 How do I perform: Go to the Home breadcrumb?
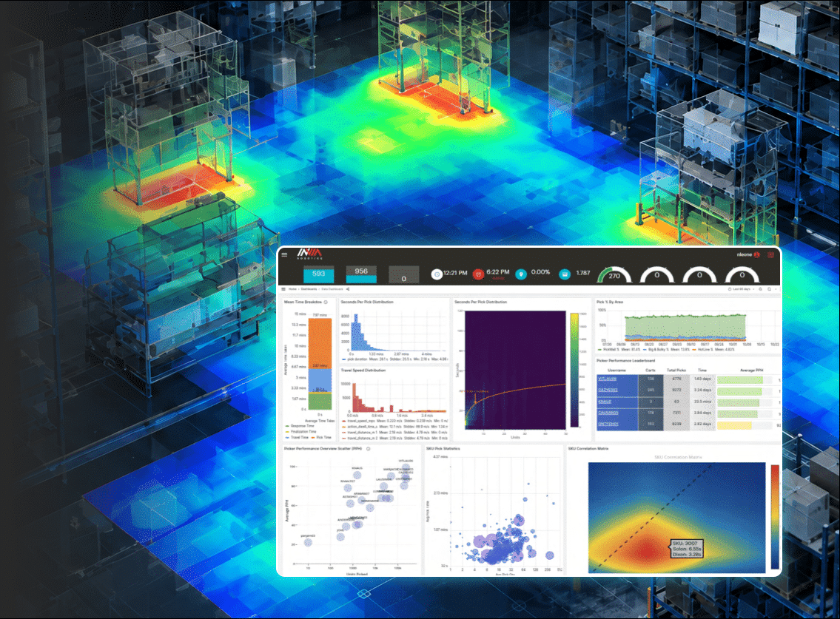tap(292, 289)
